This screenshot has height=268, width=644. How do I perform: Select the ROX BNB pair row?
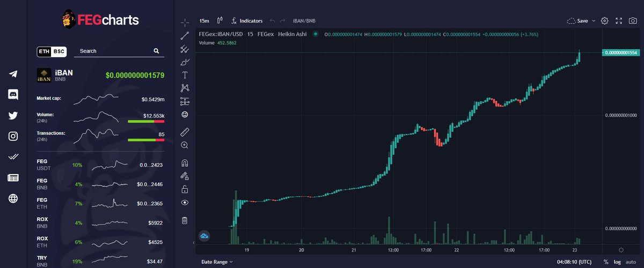100,223
